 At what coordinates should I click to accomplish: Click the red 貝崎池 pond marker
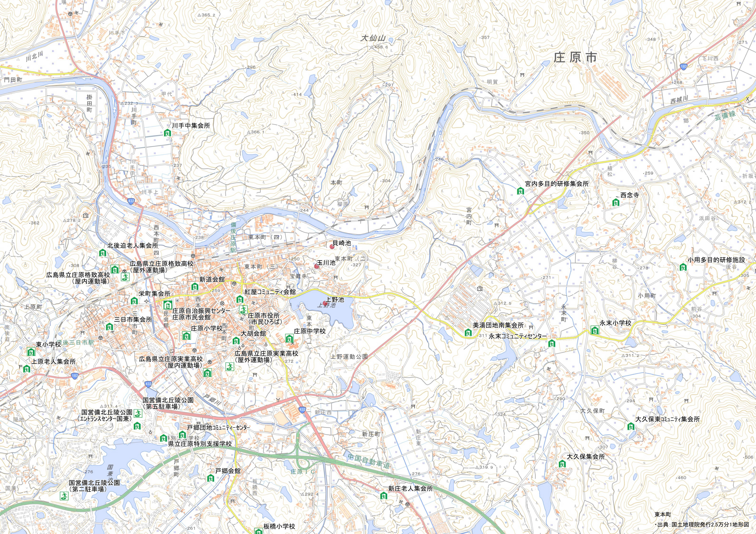point(332,247)
